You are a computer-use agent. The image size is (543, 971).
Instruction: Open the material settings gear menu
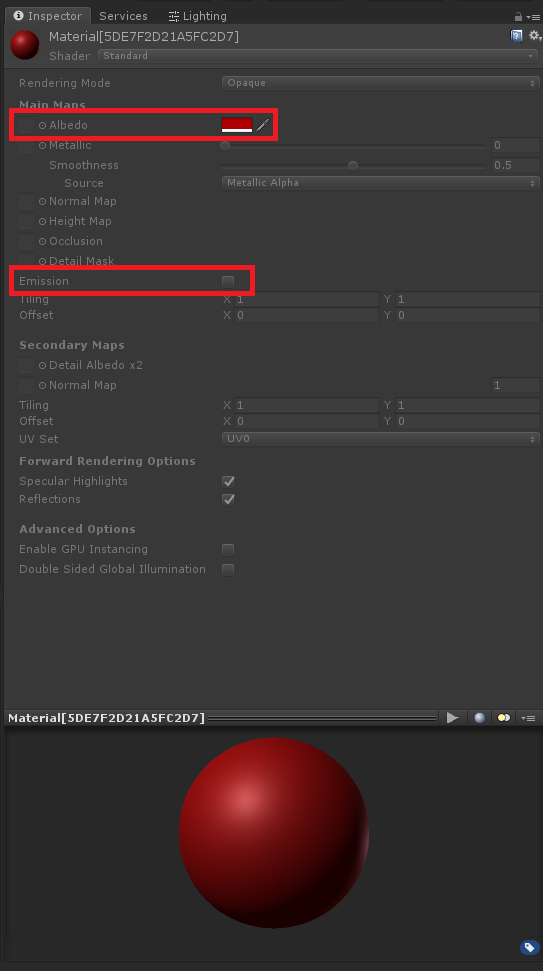coord(534,36)
